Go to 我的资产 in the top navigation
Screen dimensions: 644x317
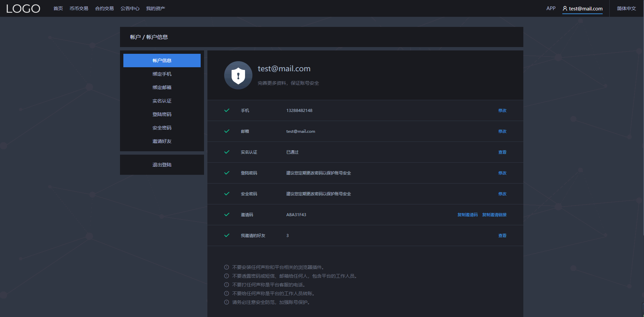point(155,8)
